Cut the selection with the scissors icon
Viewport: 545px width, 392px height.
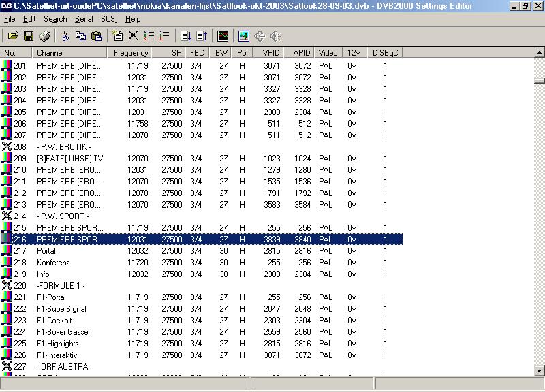coord(65,36)
